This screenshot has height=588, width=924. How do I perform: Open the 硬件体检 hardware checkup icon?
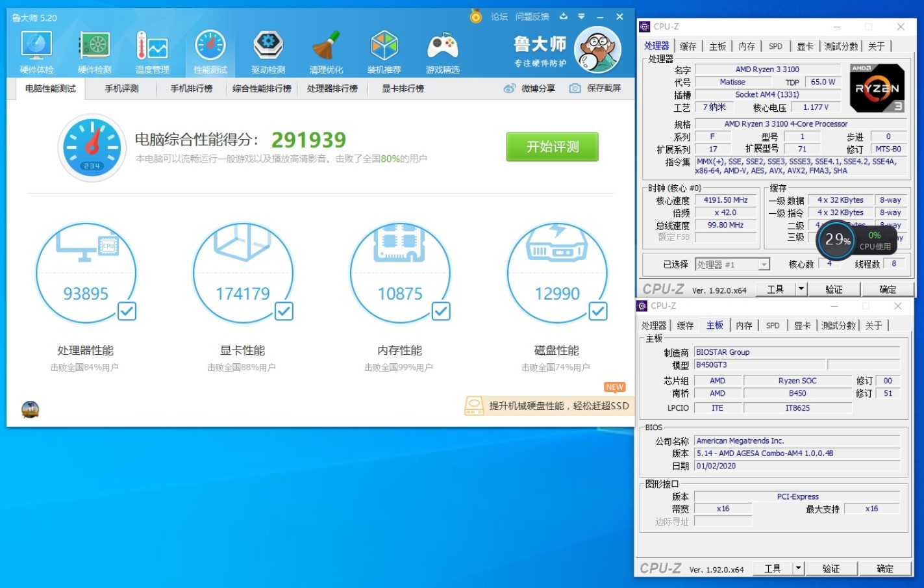tap(36, 45)
